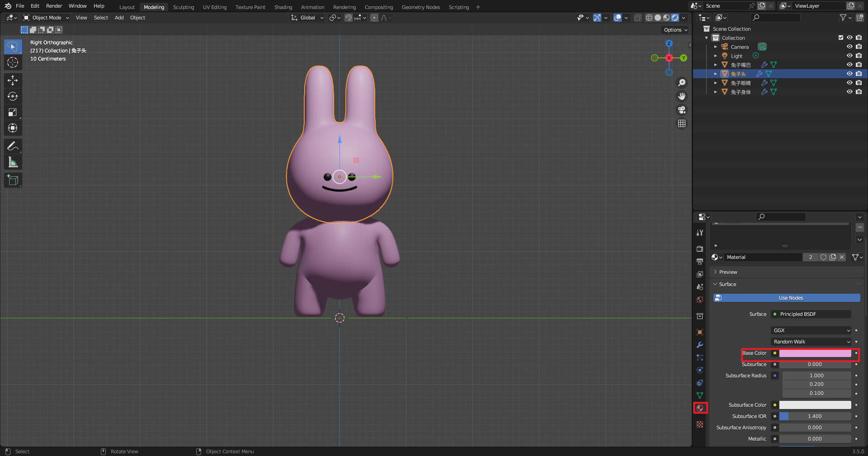This screenshot has height=456, width=868.
Task: Select the Add Cube tool
Action: (13, 180)
